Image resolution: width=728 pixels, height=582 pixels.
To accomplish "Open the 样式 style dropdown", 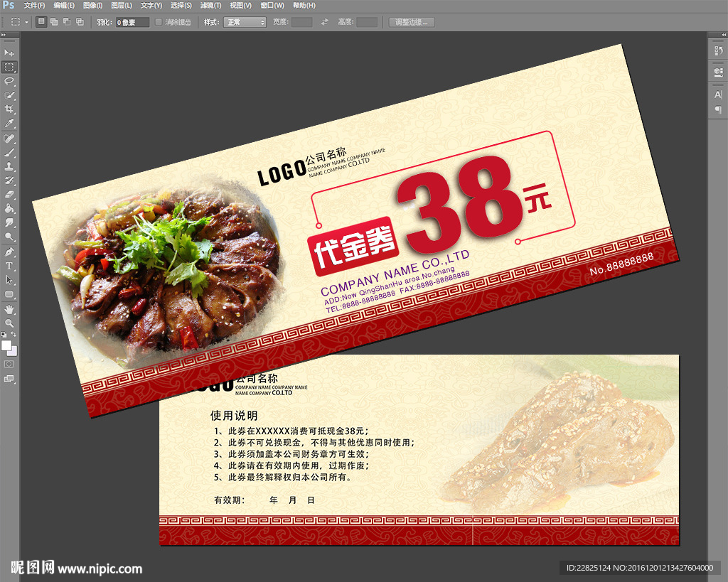I will (x=245, y=22).
